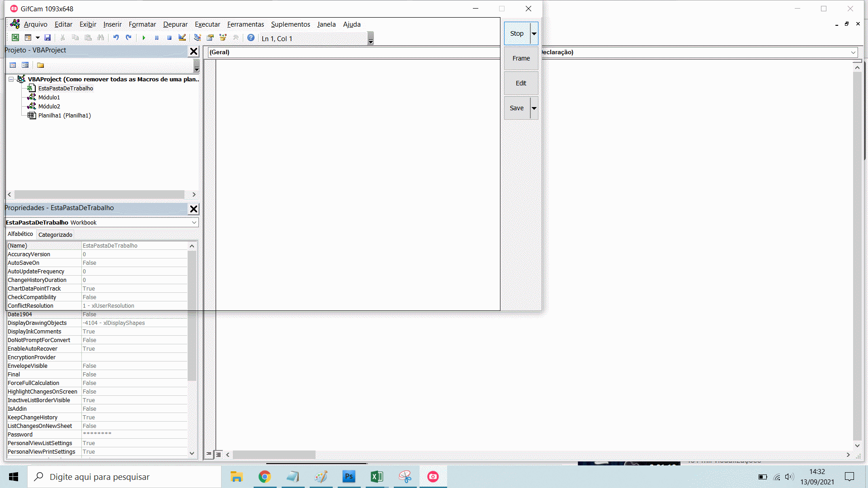Open the Depurar menu
The image size is (868, 488).
coord(175,24)
